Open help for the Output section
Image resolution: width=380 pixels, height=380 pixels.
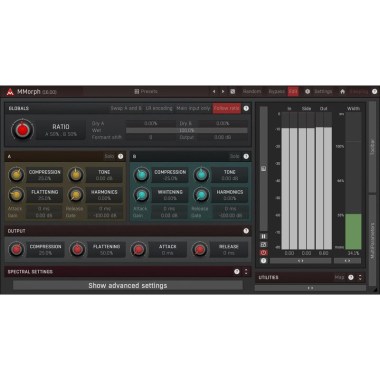click(246, 231)
